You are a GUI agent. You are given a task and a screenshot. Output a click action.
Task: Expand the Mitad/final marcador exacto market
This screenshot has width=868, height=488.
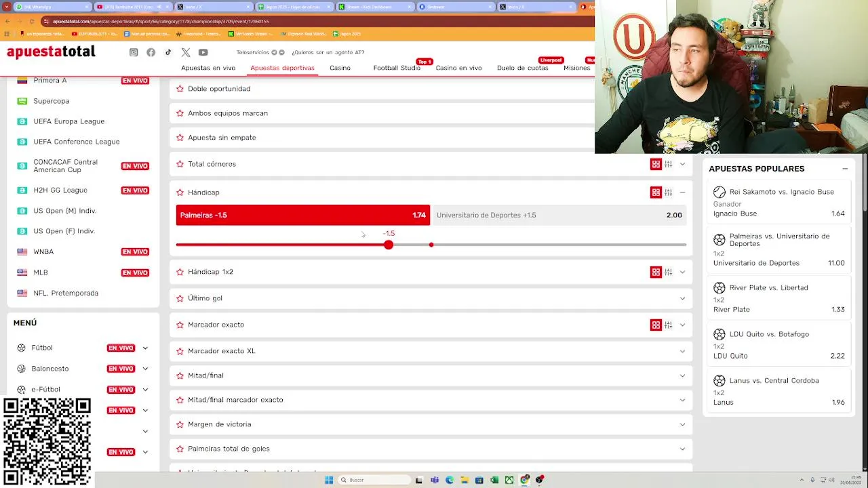[682, 400]
